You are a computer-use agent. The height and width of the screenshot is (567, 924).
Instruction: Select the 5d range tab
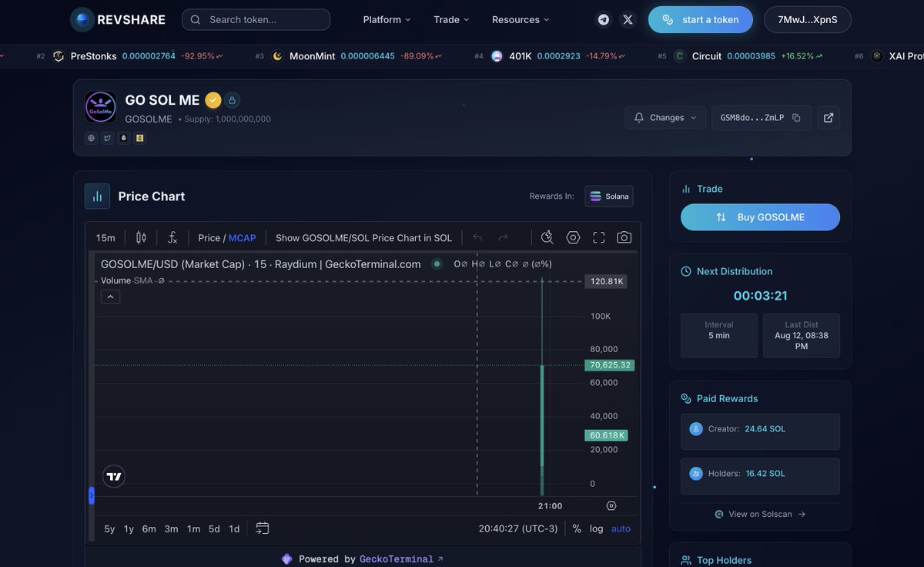[x=214, y=528]
